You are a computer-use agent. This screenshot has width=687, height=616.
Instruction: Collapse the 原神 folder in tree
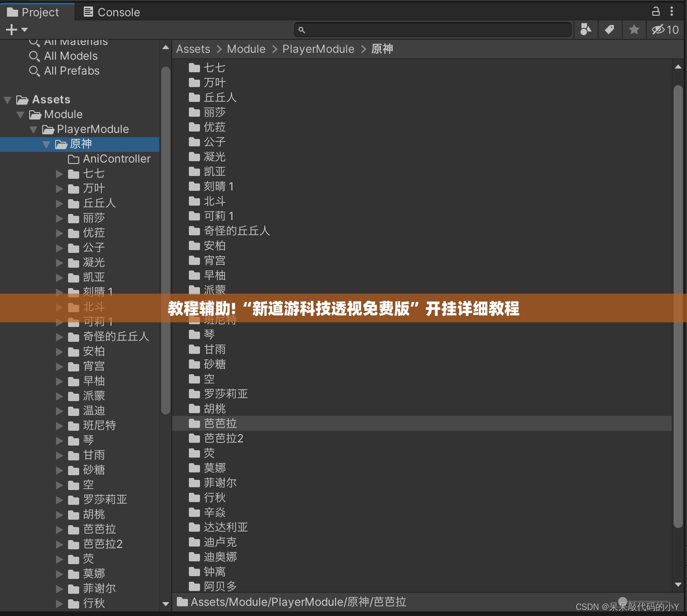pyautogui.click(x=46, y=145)
